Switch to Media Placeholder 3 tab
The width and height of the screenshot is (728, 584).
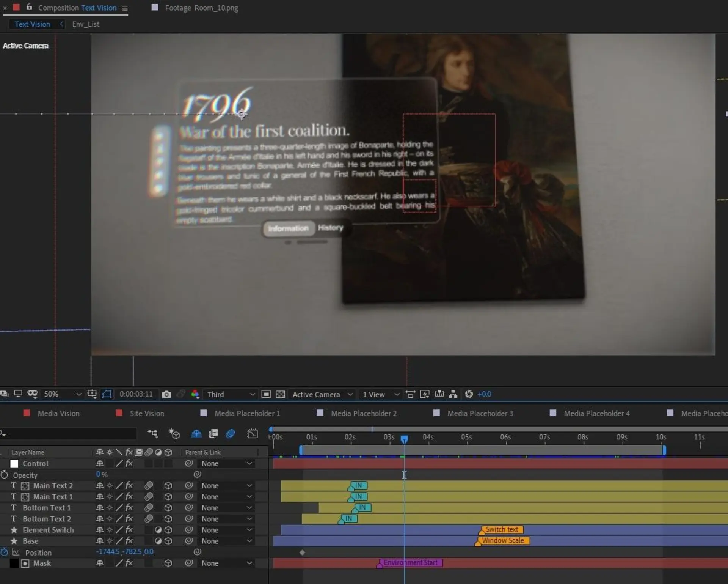coord(480,413)
